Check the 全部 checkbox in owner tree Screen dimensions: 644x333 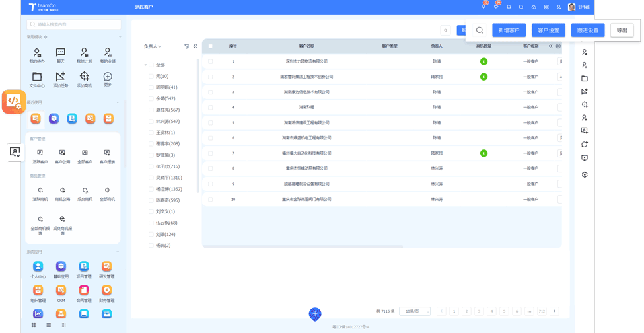point(151,65)
